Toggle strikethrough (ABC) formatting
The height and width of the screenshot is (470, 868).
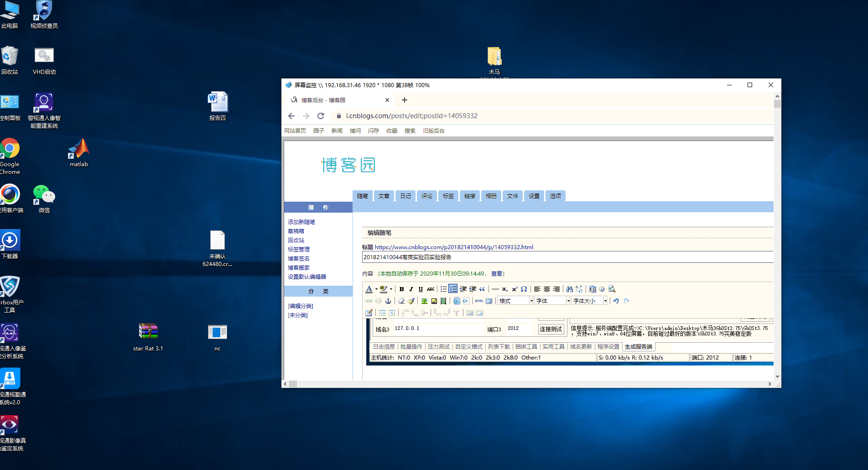(x=431, y=289)
